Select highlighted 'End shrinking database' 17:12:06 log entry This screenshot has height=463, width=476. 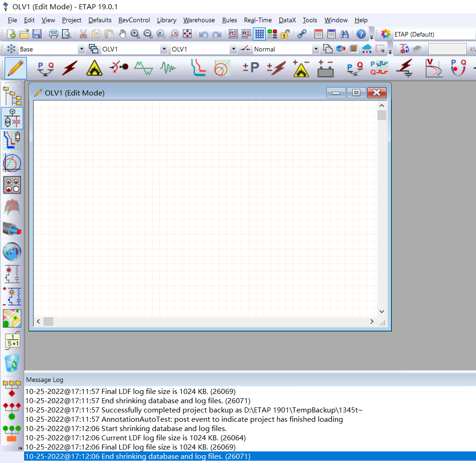[250, 457]
